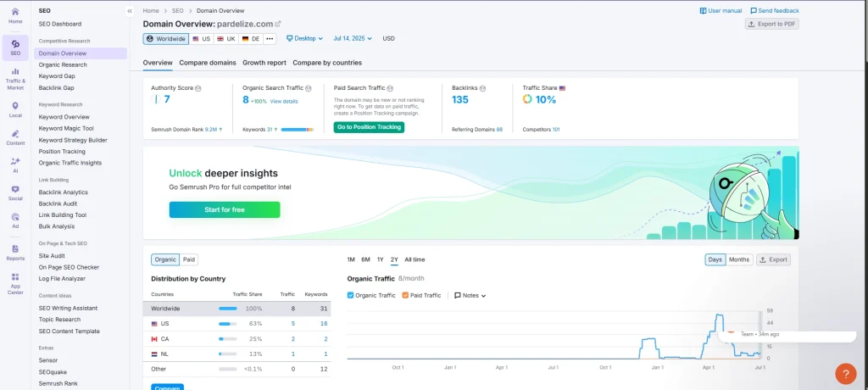Click the Authority Score info icon
The image size is (868, 390).
[198, 88]
